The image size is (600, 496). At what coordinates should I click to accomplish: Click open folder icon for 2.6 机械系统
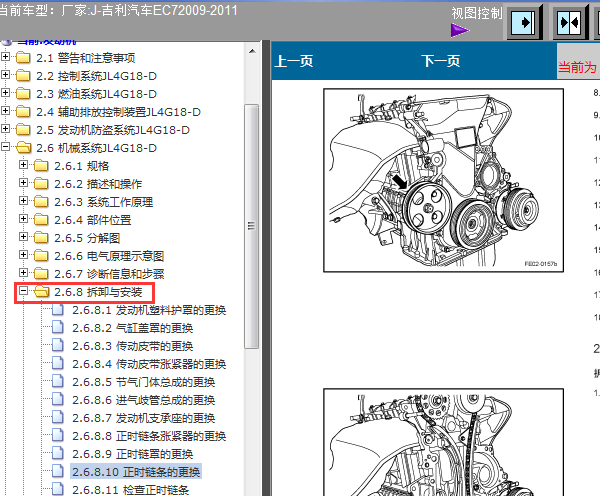tap(23, 148)
